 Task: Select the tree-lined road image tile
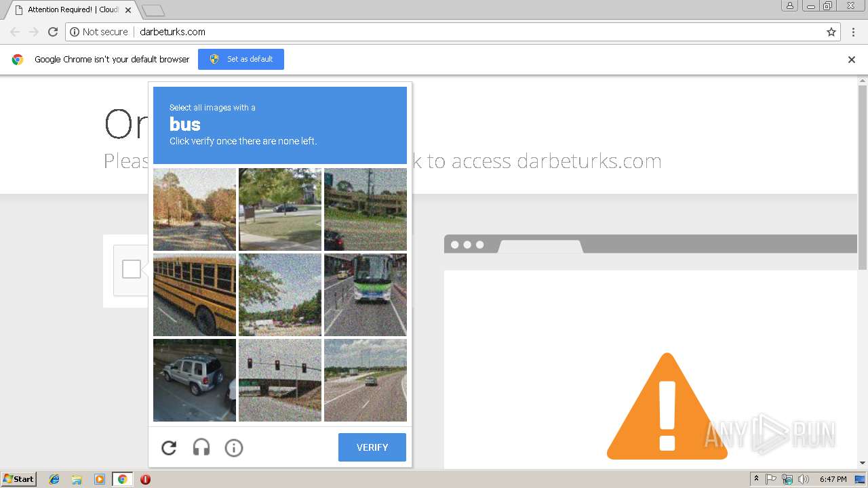195,209
